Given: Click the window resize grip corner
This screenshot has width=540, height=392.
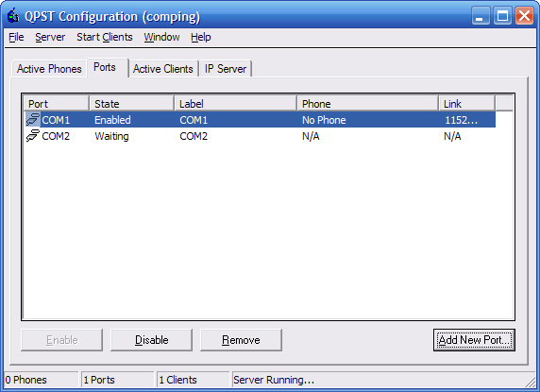Looking at the screenshot, I should coord(530,382).
